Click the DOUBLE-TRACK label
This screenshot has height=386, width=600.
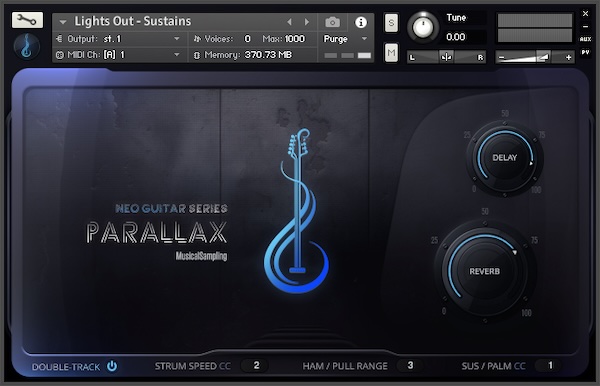(x=66, y=367)
